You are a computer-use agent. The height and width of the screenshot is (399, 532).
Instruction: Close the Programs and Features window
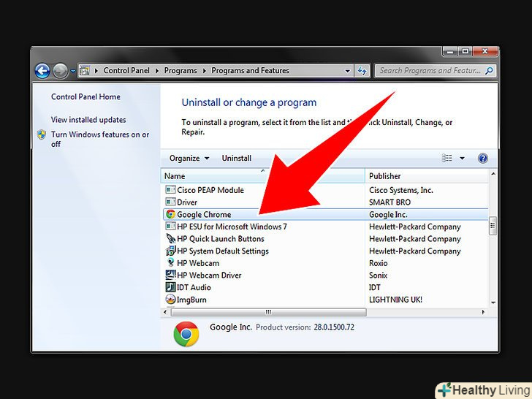485,52
